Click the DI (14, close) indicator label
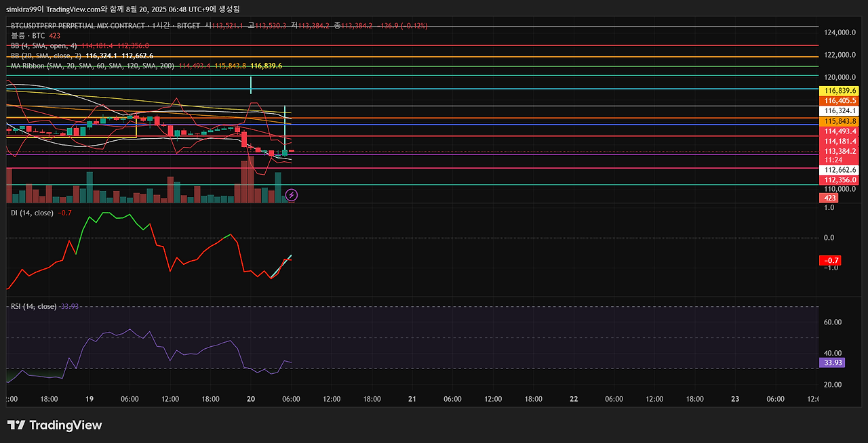The width and height of the screenshot is (868, 443). (x=32, y=213)
